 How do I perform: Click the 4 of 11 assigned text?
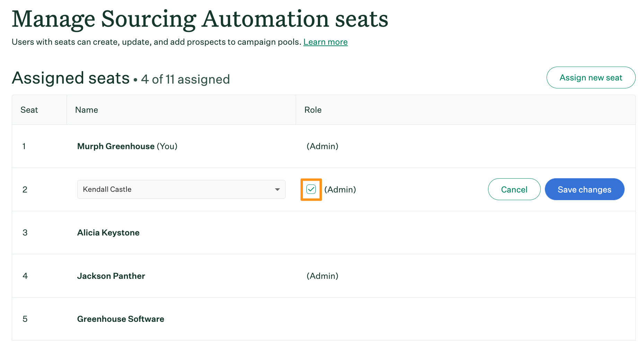point(185,79)
